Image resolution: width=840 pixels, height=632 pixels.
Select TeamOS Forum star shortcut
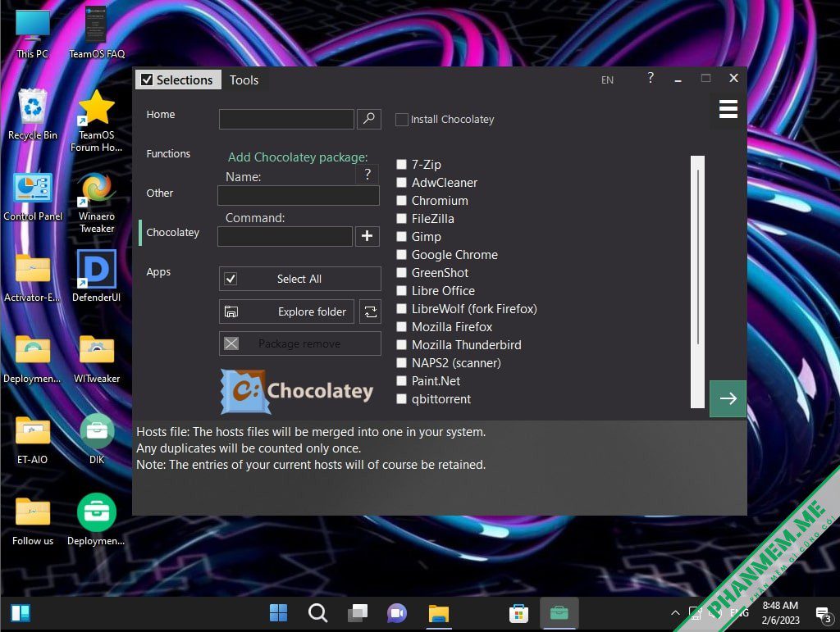[x=97, y=120]
